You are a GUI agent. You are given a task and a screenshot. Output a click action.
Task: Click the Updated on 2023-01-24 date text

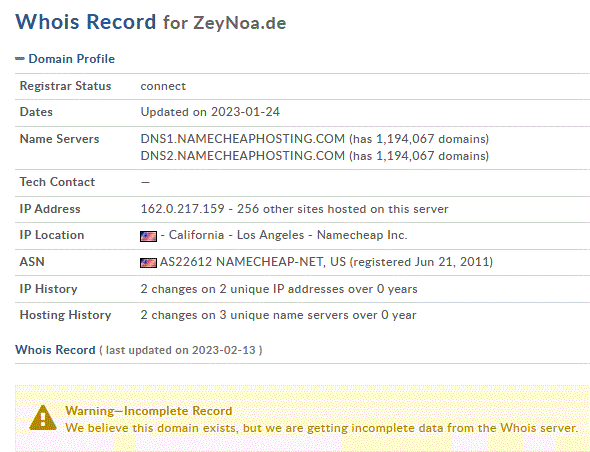pyautogui.click(x=210, y=112)
